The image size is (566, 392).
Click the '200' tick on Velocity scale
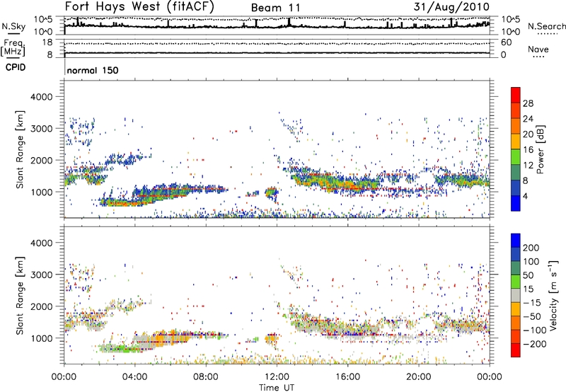coord(531,248)
